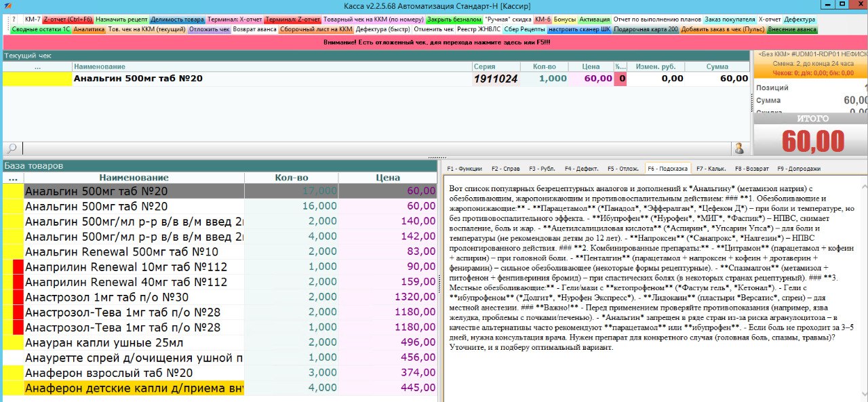868x402 pixels.
Task: Click Возврат аванса
Action: (x=254, y=29)
